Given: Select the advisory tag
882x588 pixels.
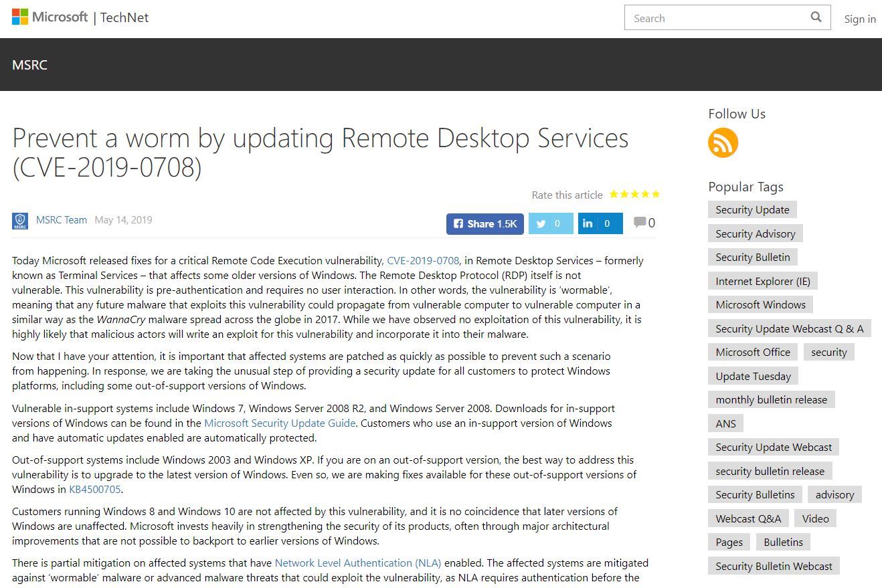Looking at the screenshot, I should pyautogui.click(x=835, y=494).
